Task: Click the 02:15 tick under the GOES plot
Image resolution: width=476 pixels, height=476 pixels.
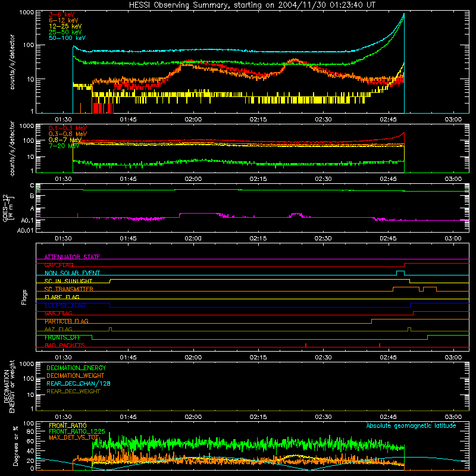Action: point(258,239)
